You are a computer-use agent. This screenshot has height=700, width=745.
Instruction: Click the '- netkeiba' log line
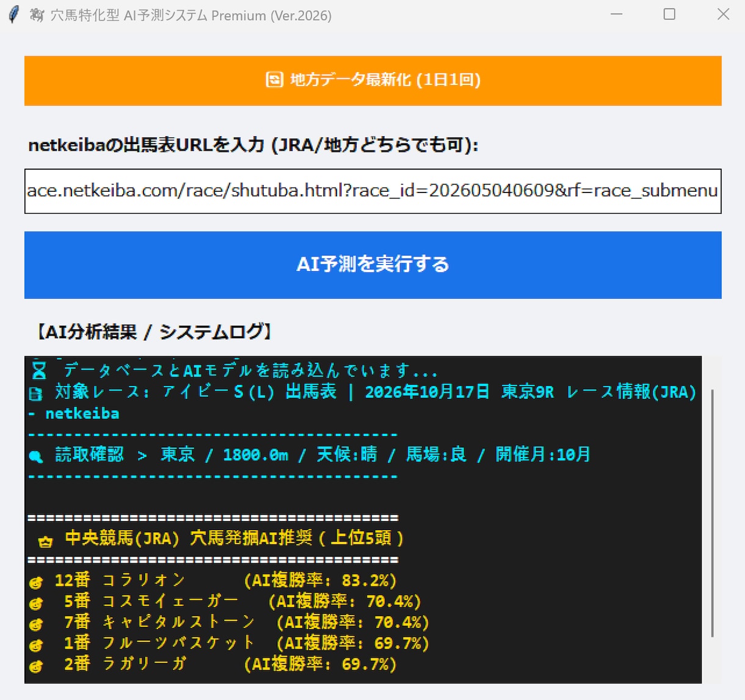point(74,414)
